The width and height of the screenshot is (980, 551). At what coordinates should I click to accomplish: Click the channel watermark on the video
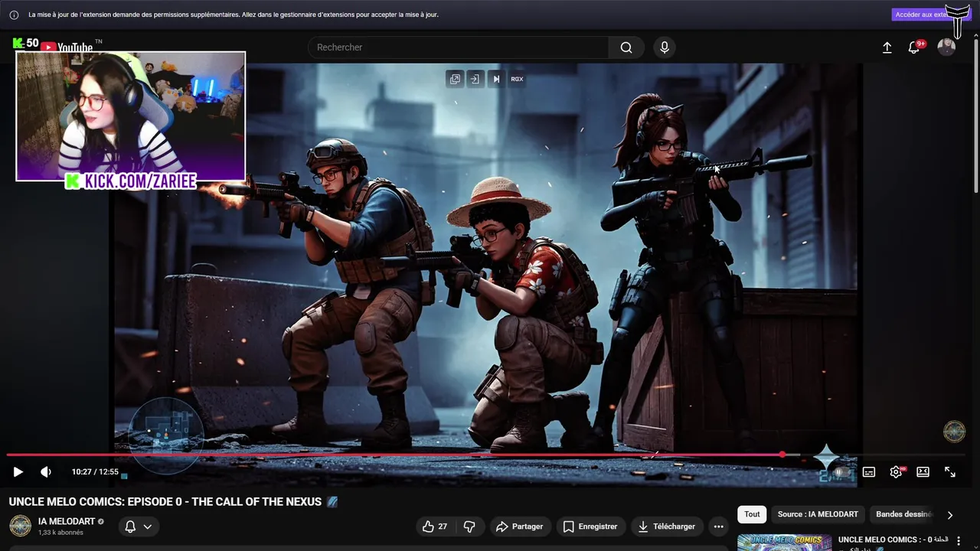[954, 432]
